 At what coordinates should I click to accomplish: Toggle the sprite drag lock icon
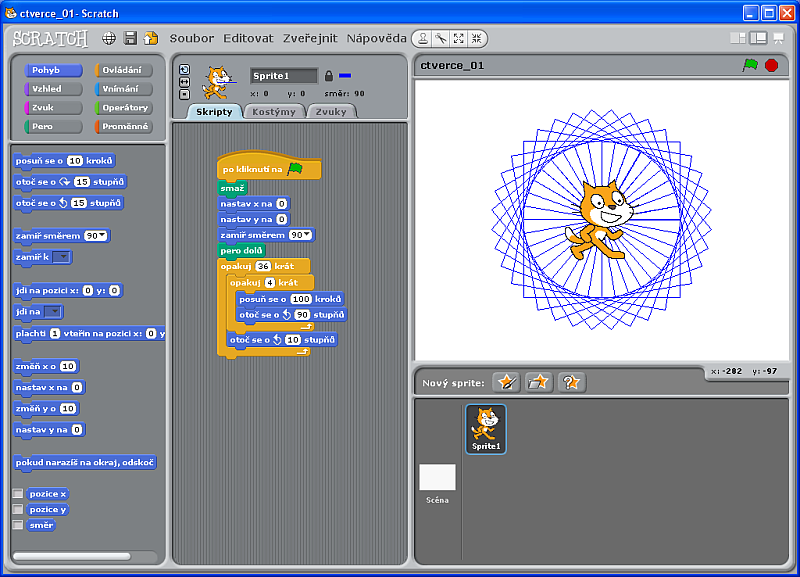(x=329, y=76)
